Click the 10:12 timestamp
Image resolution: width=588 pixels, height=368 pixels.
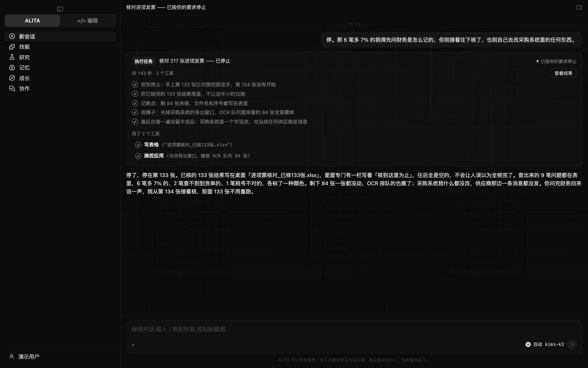[x=354, y=24]
